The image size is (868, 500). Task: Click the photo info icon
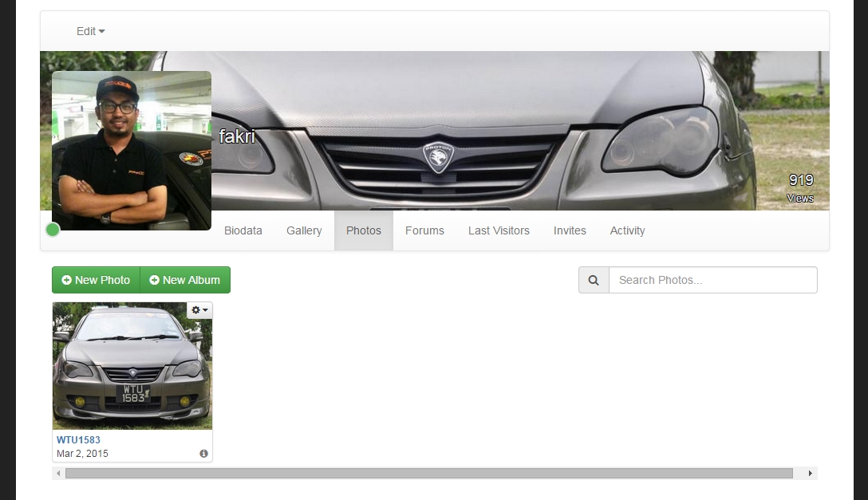coord(203,454)
